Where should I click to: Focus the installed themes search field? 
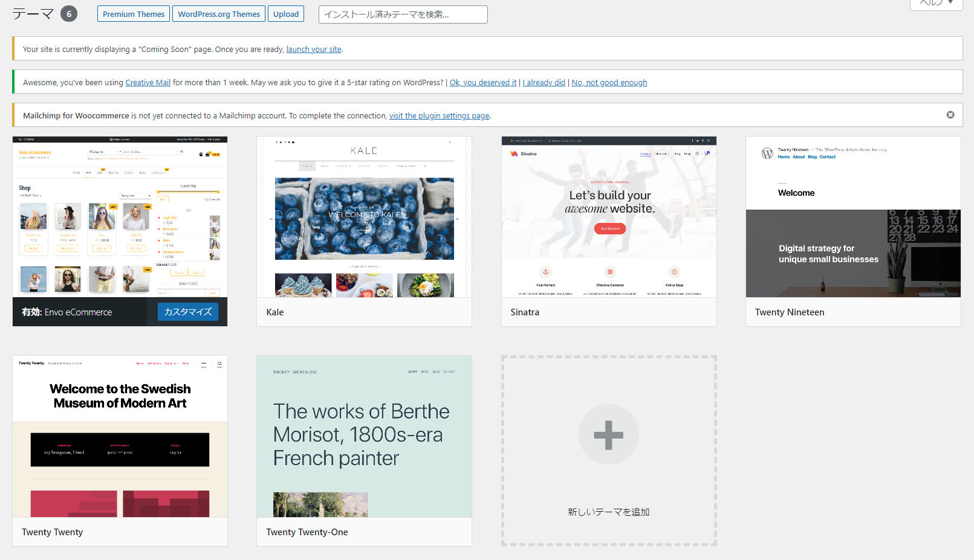click(403, 14)
